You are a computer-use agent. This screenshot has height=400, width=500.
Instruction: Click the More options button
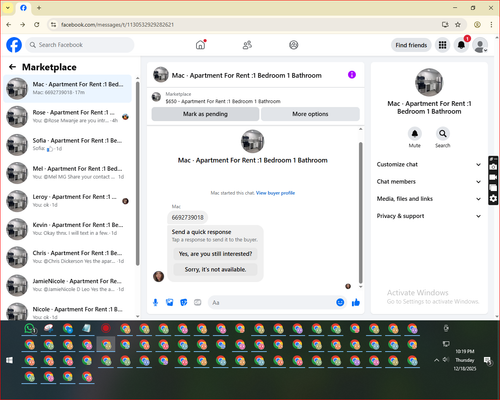point(310,114)
